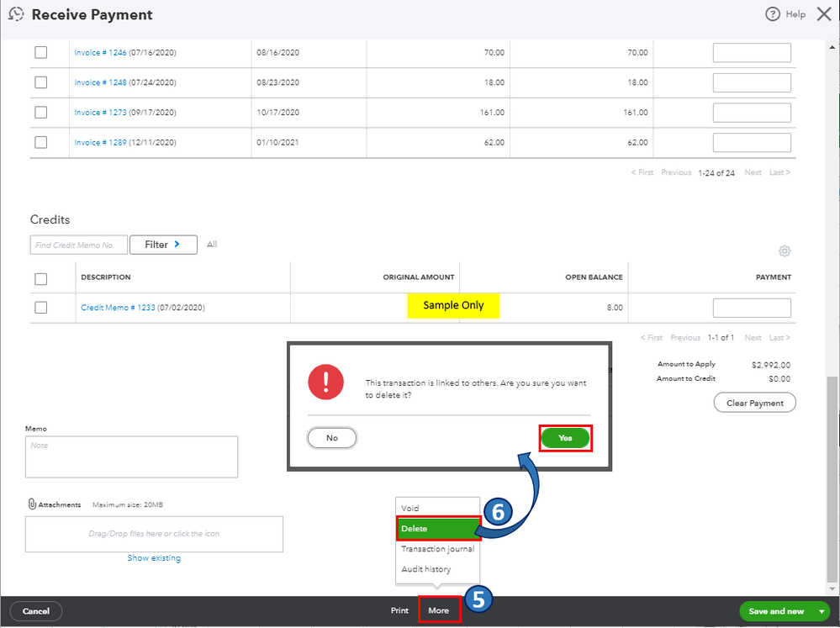Open the Invoice # 1246 link
This screenshot has width=840, height=628.
coord(100,52)
